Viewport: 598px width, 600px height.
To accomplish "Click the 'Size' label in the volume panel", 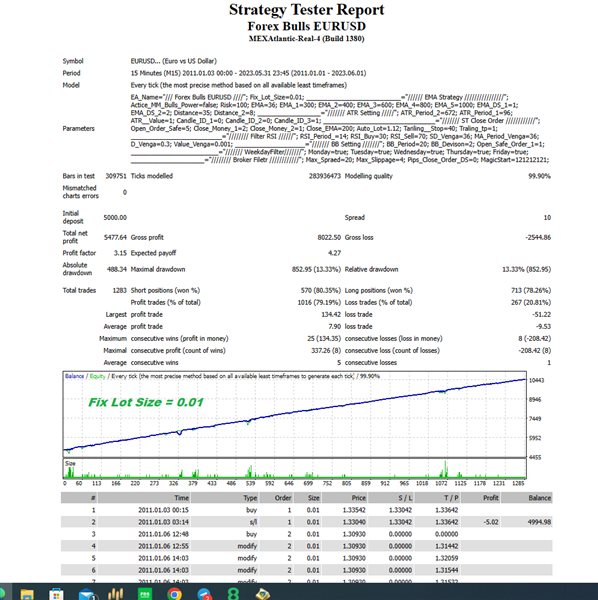I will click(x=70, y=463).
